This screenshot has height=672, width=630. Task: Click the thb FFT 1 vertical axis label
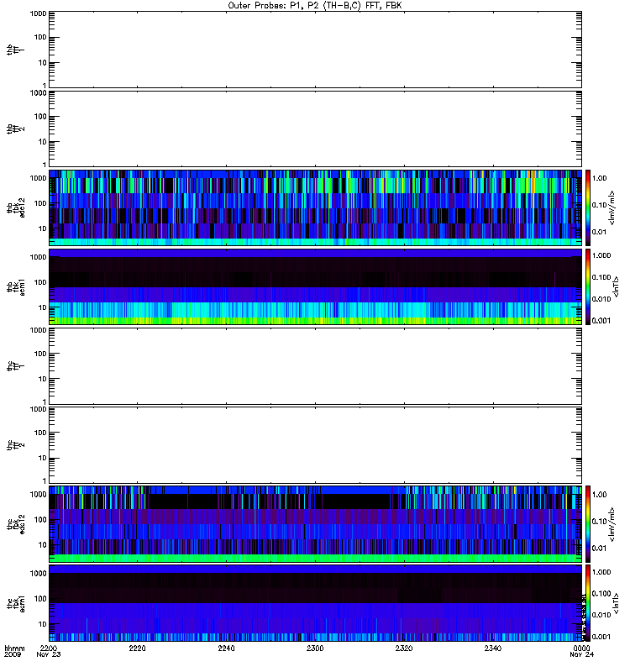pyautogui.click(x=15, y=50)
